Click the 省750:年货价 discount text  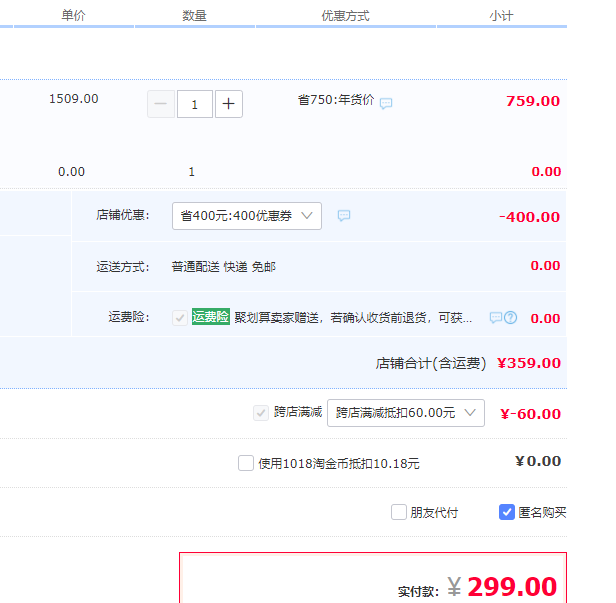click(335, 100)
